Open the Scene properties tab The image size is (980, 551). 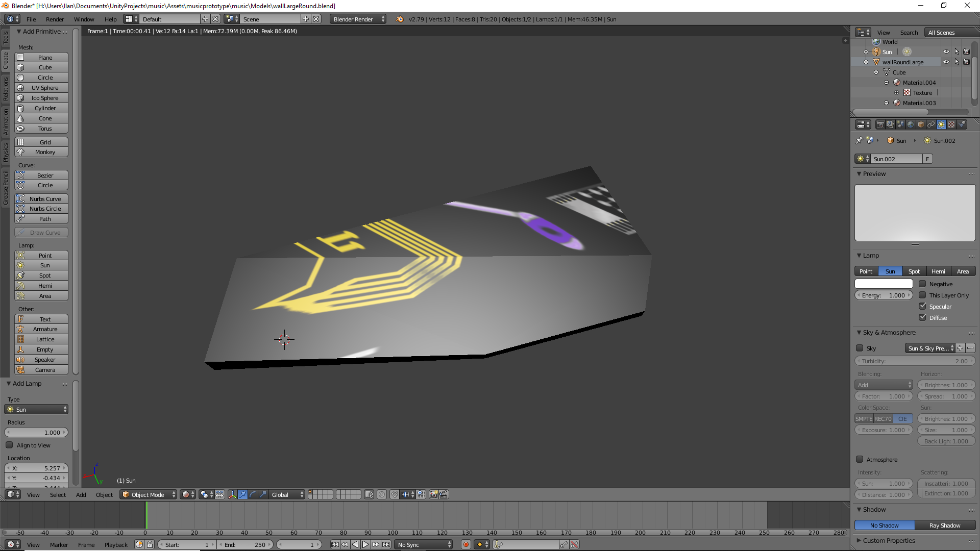900,124
